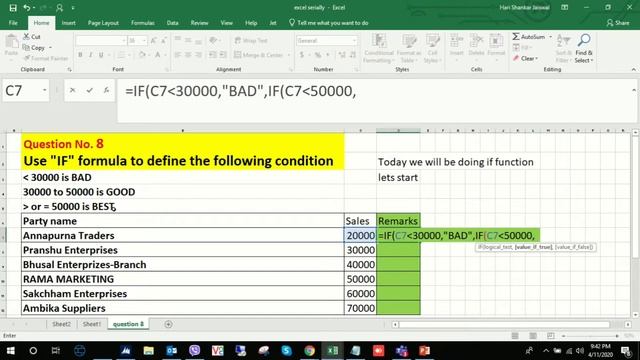Use Format Painter

tap(46, 58)
